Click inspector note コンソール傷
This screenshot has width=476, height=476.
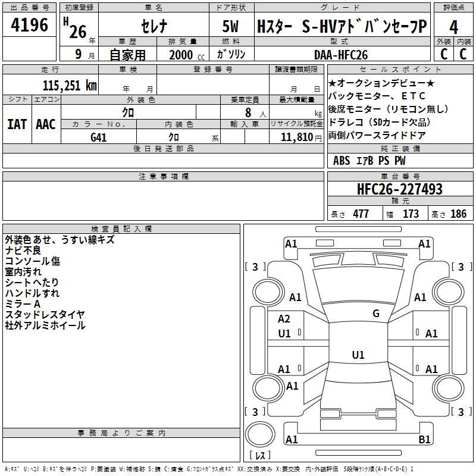[33, 261]
